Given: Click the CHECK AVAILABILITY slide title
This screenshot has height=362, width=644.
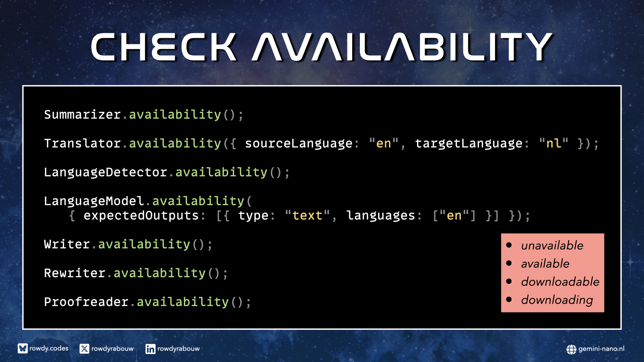Looking at the screenshot, I should click(x=321, y=47).
